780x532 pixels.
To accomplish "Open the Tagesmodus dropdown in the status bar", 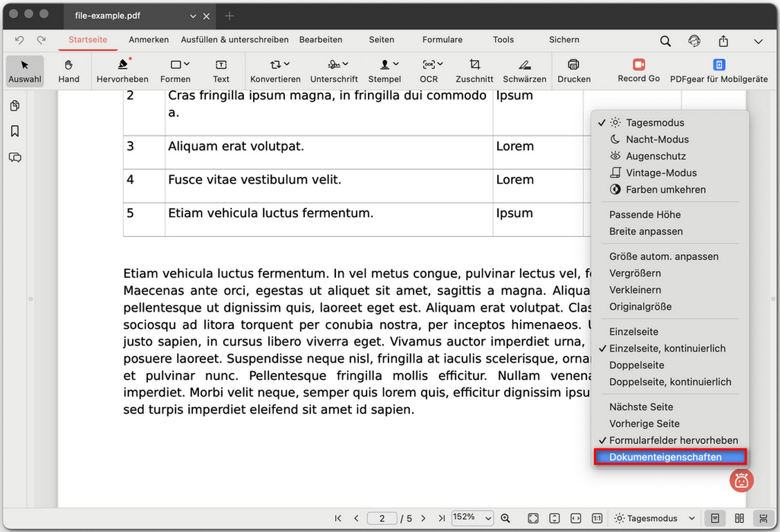I will pyautogui.click(x=654, y=518).
